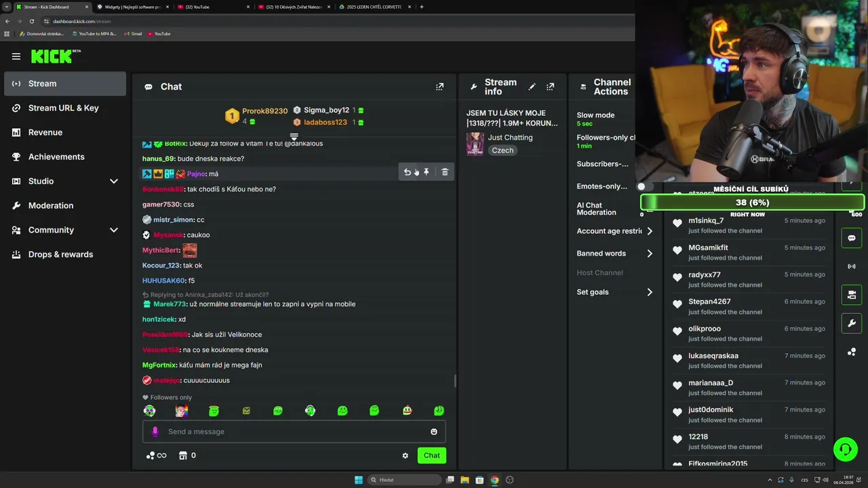Open Drops & rewards
This screenshot has height=488, width=868.
coord(64,254)
